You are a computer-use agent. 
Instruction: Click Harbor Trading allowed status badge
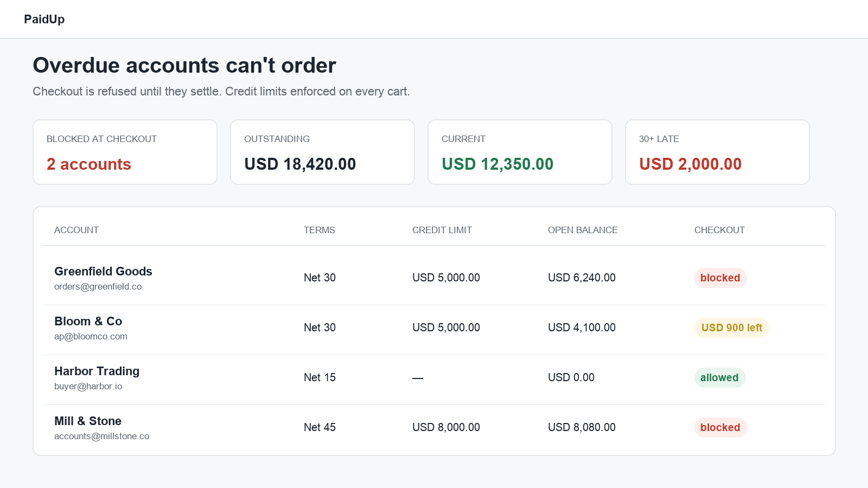coord(720,377)
